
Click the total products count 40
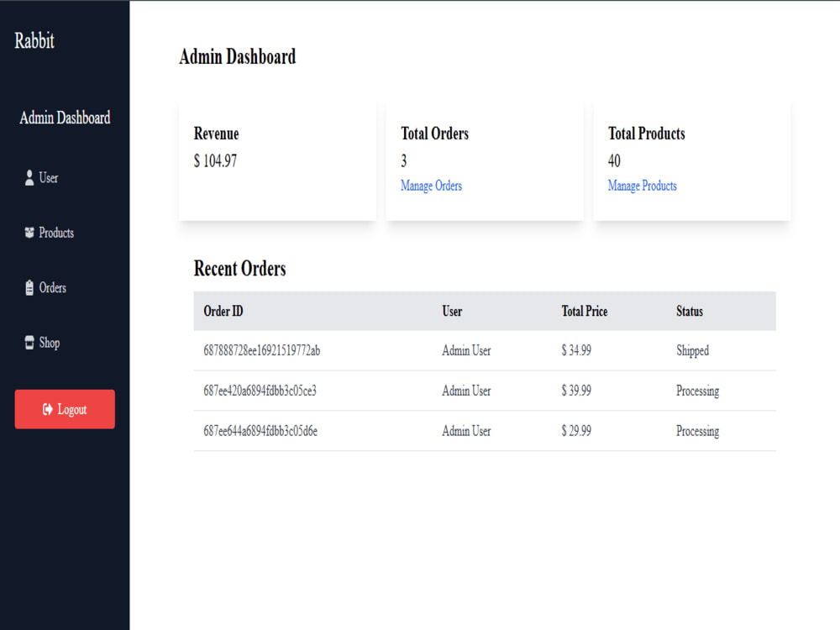coord(614,160)
